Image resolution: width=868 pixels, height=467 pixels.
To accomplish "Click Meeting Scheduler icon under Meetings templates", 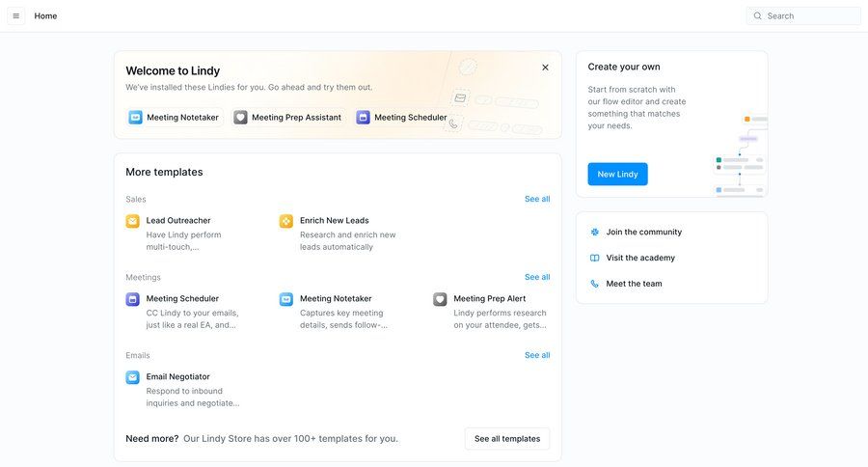I will [x=133, y=300].
